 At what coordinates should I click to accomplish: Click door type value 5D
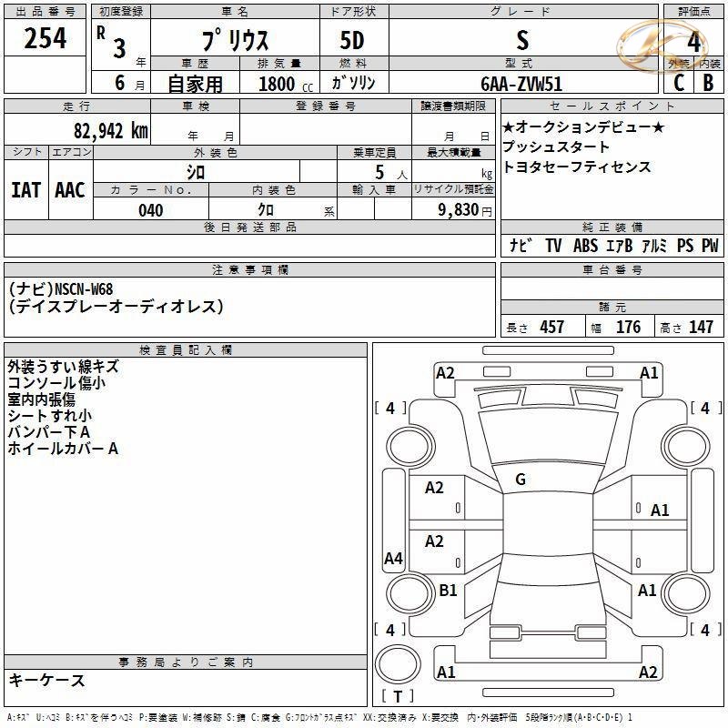(x=352, y=40)
